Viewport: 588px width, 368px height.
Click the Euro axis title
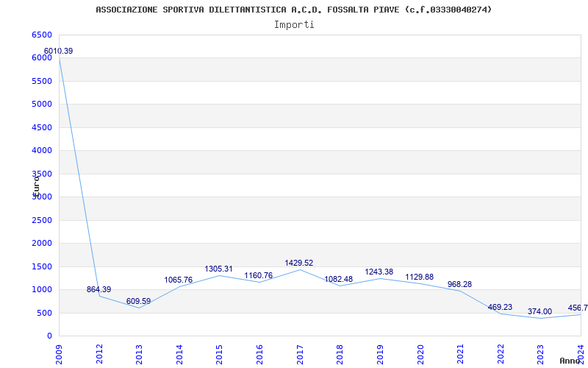pos(35,186)
